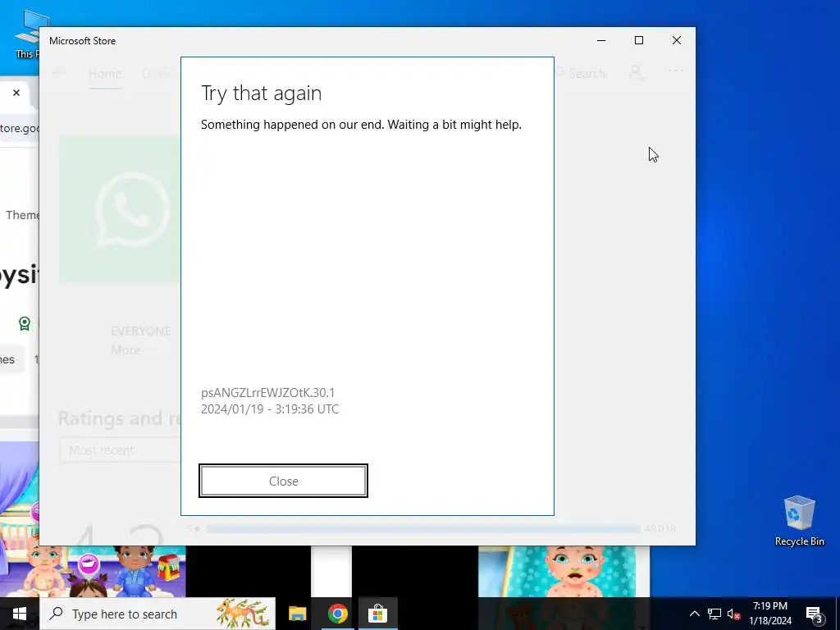Click the 'Try that again' dialog title

coord(262,94)
